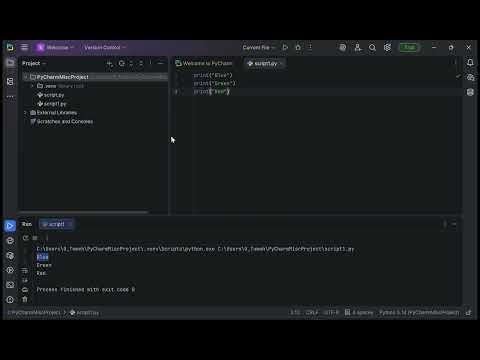This screenshot has height=360, width=480.
Task: Stop the process in Run panel
Action: pyautogui.click(x=35, y=238)
